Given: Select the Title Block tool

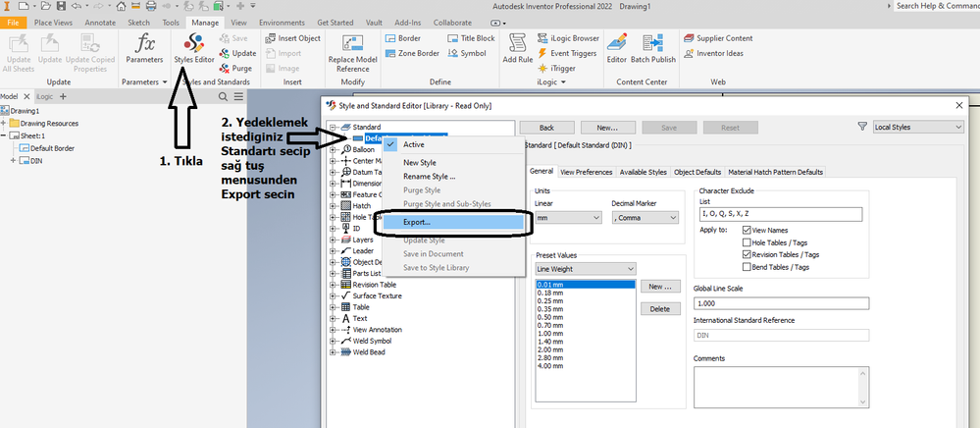Looking at the screenshot, I should (471, 38).
